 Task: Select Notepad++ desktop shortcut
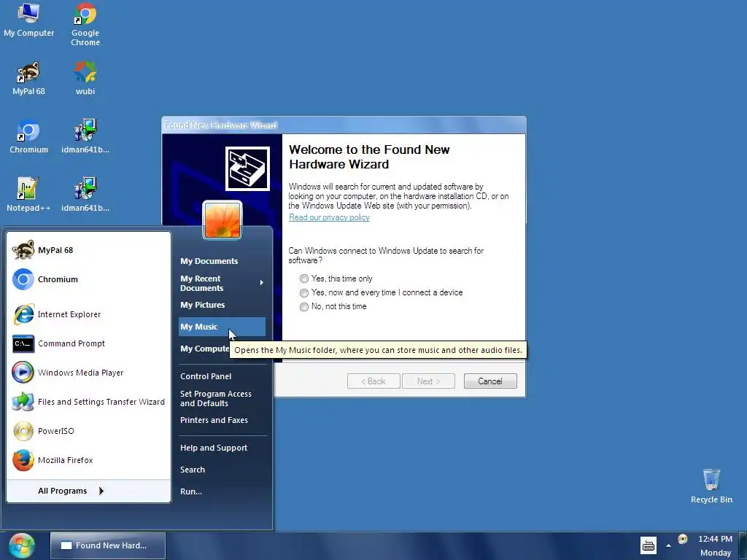tap(28, 195)
